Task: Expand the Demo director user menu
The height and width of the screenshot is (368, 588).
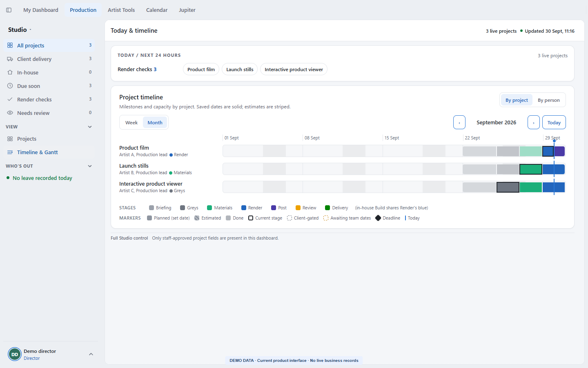Action: (91, 354)
